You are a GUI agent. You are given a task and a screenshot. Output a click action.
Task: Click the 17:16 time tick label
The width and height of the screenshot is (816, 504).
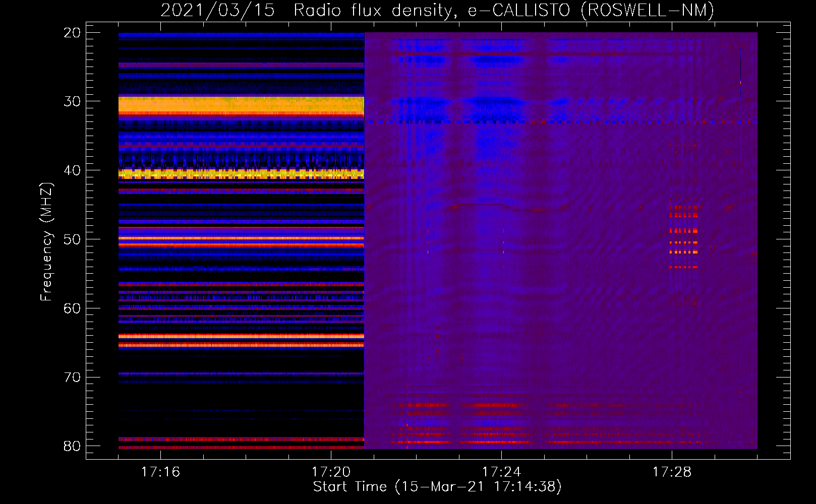(x=160, y=472)
